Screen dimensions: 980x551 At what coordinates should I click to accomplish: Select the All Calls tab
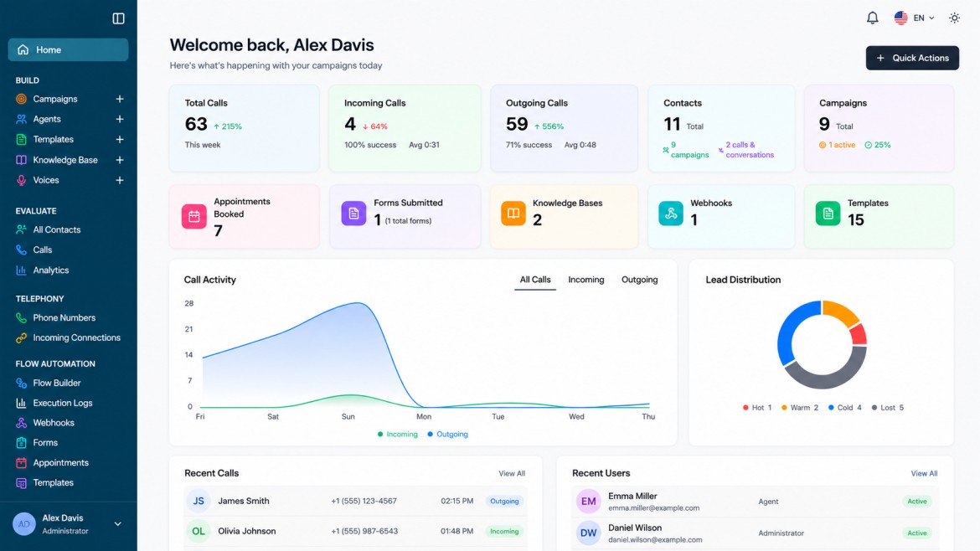[x=535, y=280]
